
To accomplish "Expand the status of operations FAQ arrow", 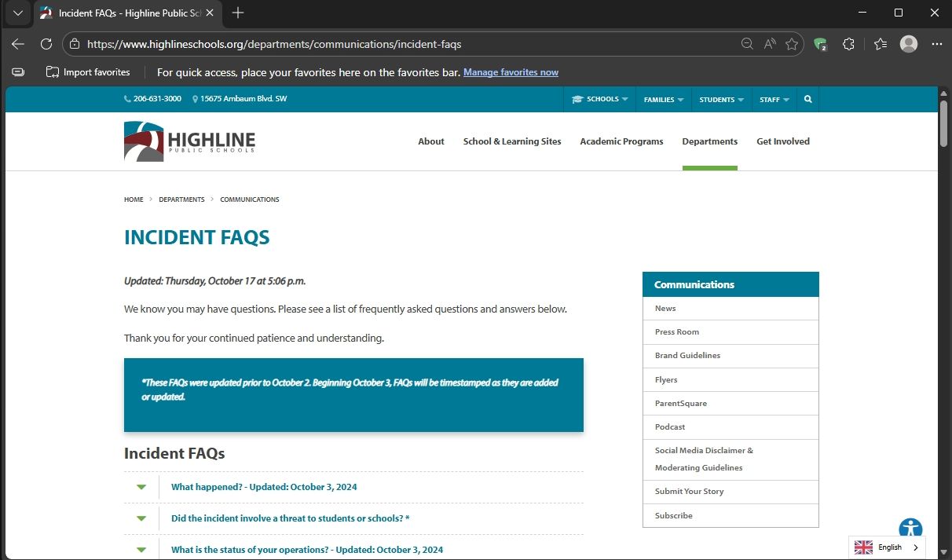I will pyautogui.click(x=141, y=550).
